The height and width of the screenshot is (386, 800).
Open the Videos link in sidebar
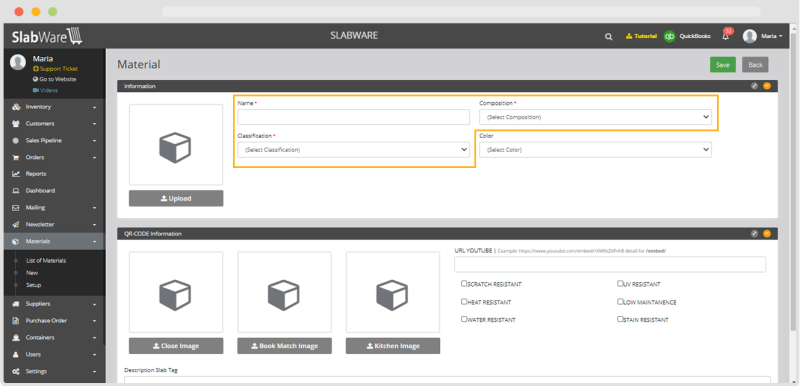[x=45, y=90]
